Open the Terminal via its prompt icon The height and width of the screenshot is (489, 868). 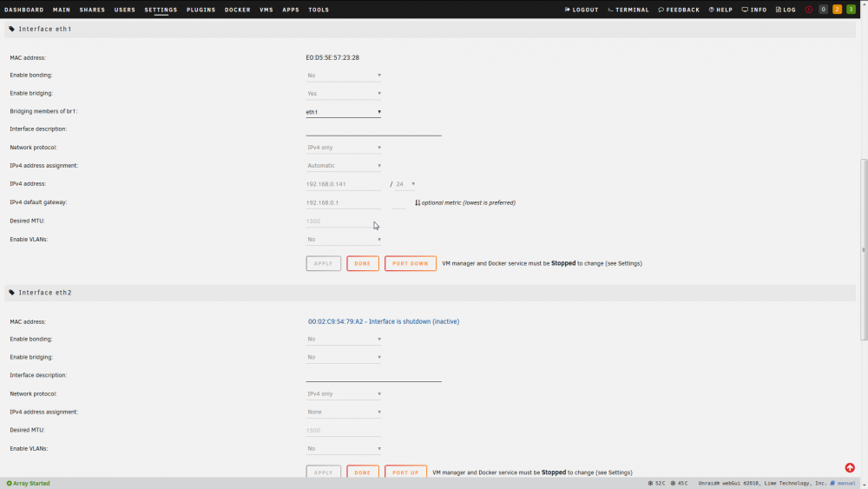coord(610,10)
